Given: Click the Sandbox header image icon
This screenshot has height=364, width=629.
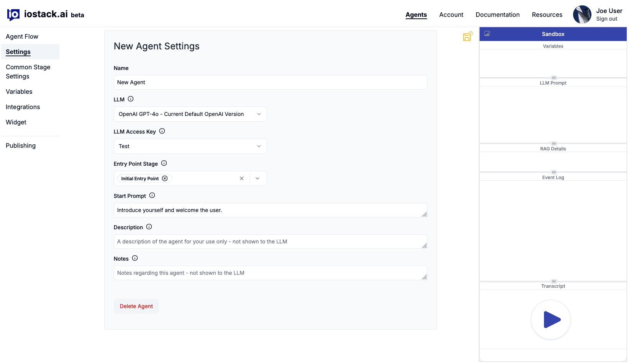Looking at the screenshot, I should 487,33.
